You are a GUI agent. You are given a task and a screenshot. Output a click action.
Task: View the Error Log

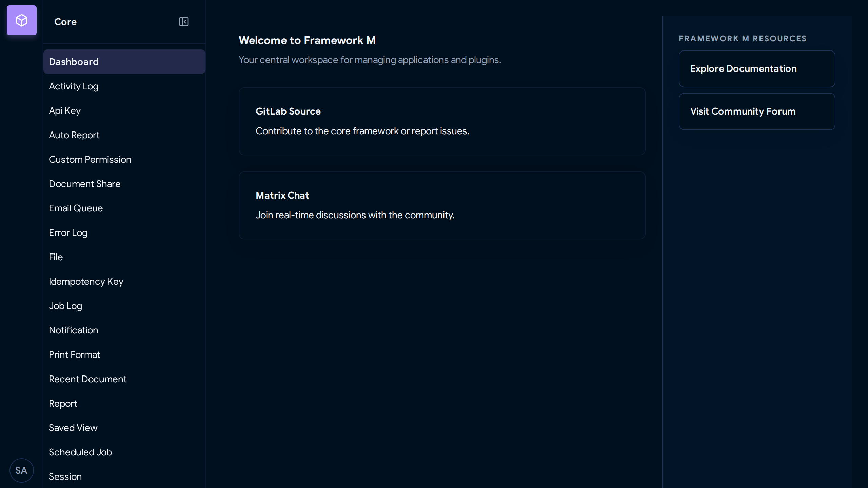tap(124, 232)
